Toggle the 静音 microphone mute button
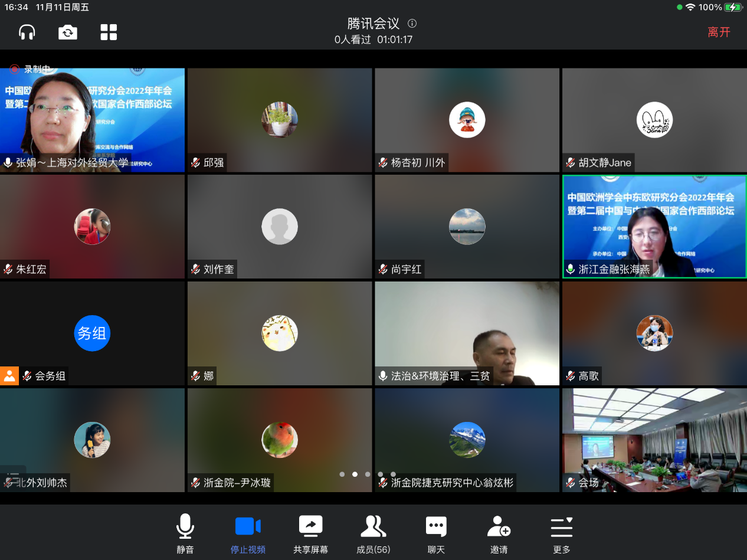This screenshot has width=747, height=560. (185, 533)
